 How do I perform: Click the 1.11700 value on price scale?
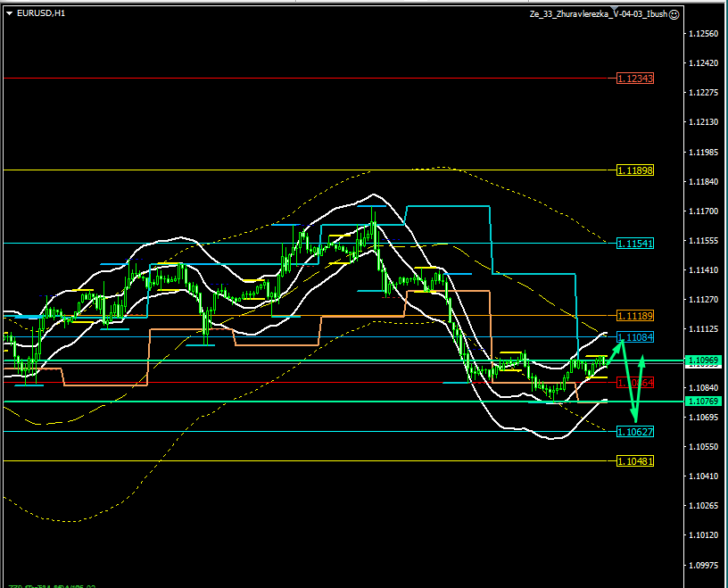(x=703, y=211)
